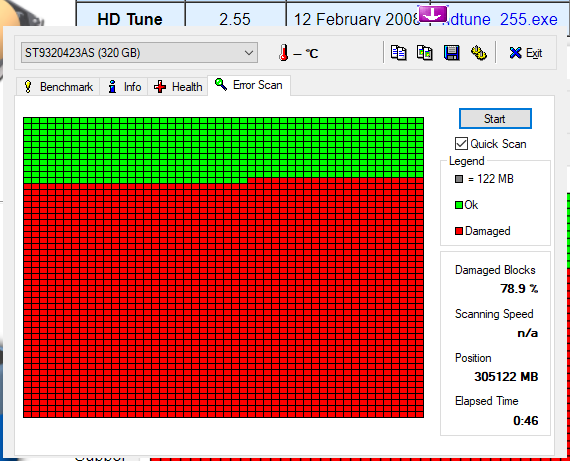Open the ST9320423AS drive selection dropdown
The image size is (570, 461).
point(139,53)
